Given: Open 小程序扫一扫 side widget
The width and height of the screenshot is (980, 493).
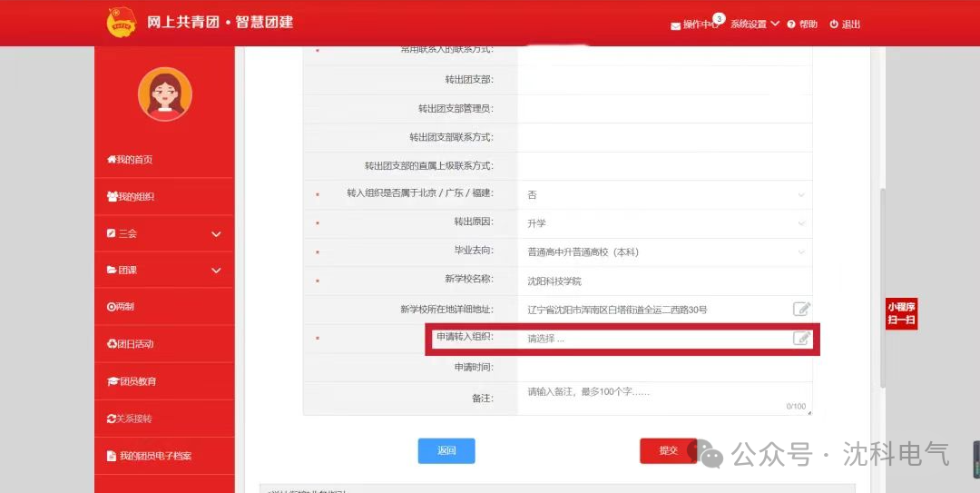Looking at the screenshot, I should [x=901, y=313].
